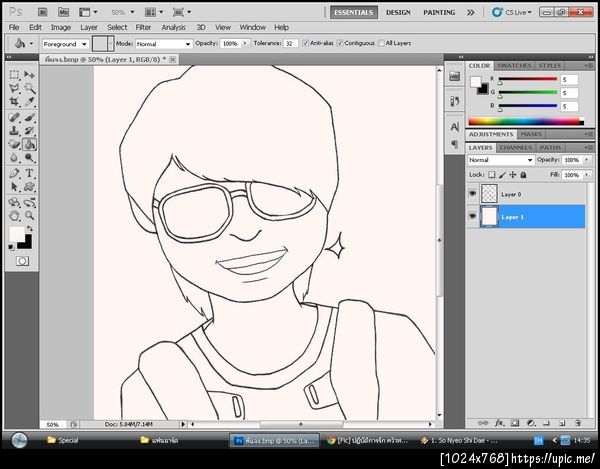This screenshot has width=600, height=469.
Task: Switch to the Painting workspace
Action: 439,12
